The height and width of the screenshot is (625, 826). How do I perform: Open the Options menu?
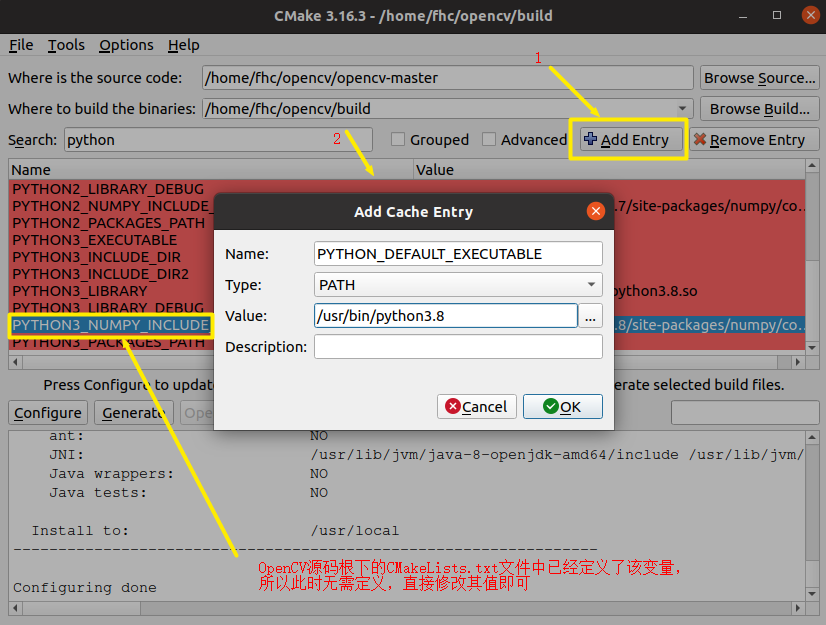(x=126, y=45)
